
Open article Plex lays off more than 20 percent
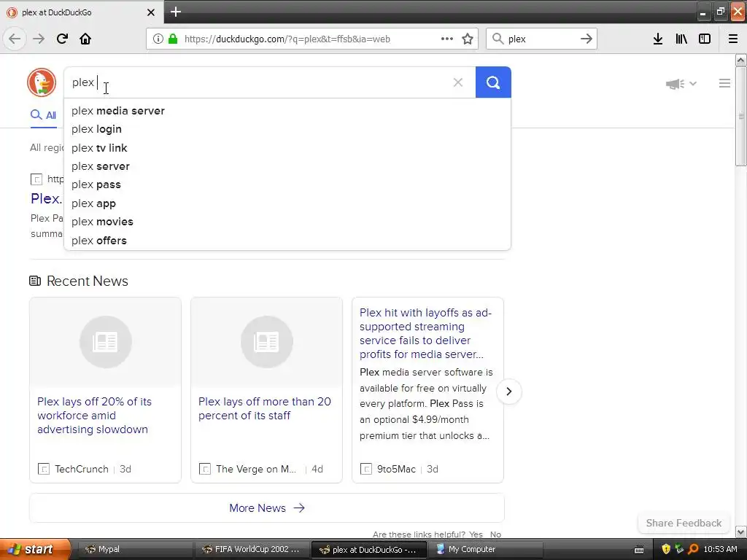coord(264,408)
